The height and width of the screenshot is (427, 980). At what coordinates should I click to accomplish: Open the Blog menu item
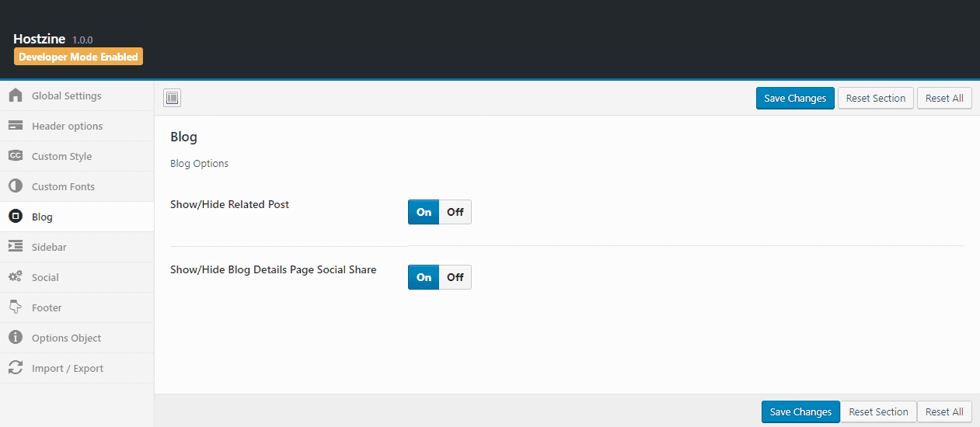pyautogui.click(x=43, y=217)
